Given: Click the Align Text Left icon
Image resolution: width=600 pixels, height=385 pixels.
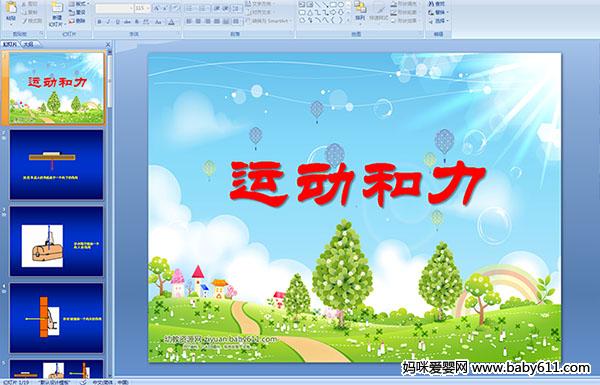Looking at the screenshot, I should click(189, 21).
